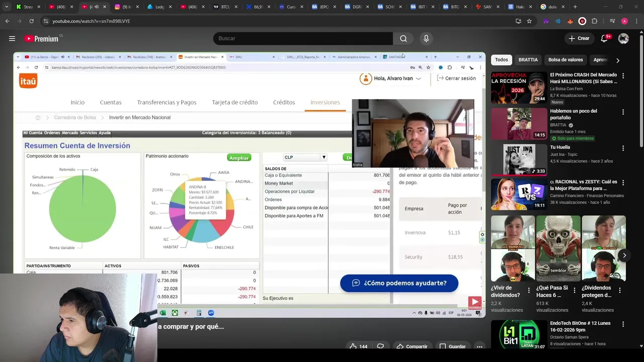Open options for RACIONAL vs ZESTY video
644x362 pixels.
pyautogui.click(x=623, y=183)
